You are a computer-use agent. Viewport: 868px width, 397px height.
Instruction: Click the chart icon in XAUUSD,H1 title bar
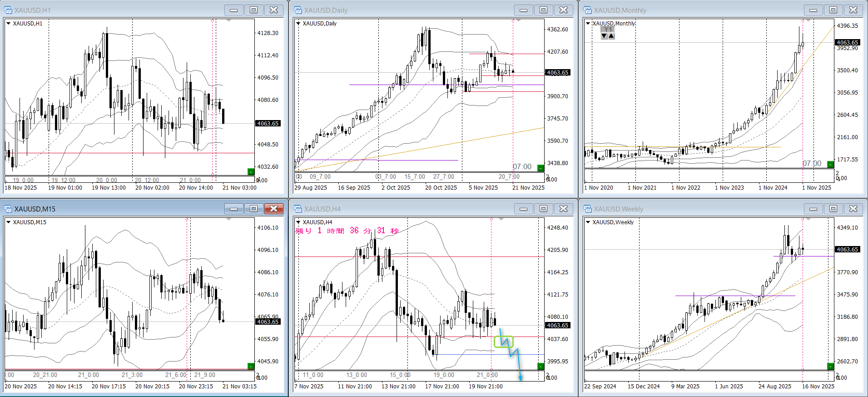pyautogui.click(x=8, y=10)
